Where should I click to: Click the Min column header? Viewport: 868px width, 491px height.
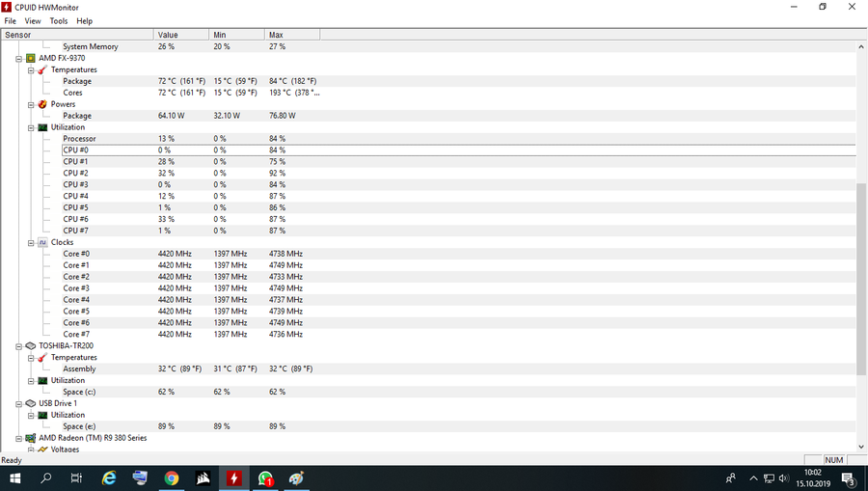(x=237, y=35)
